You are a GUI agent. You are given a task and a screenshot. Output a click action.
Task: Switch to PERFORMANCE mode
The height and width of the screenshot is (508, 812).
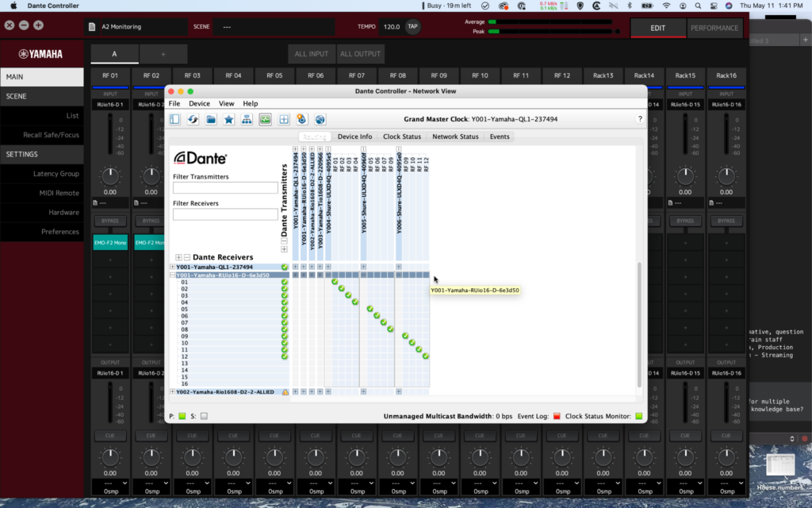tap(714, 28)
